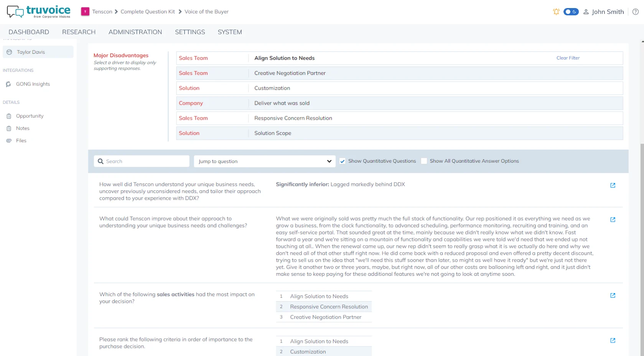Open external link for sales activities question
The width and height of the screenshot is (644, 356).
click(x=613, y=295)
